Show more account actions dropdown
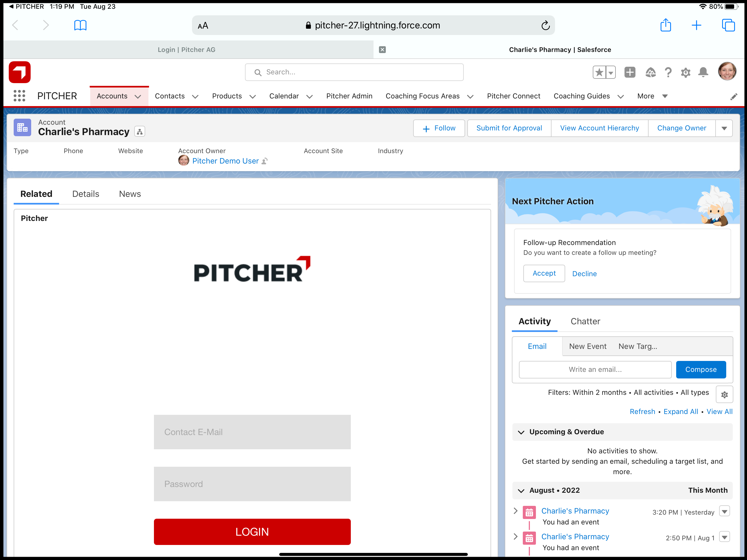The height and width of the screenshot is (560, 747). pos(724,128)
